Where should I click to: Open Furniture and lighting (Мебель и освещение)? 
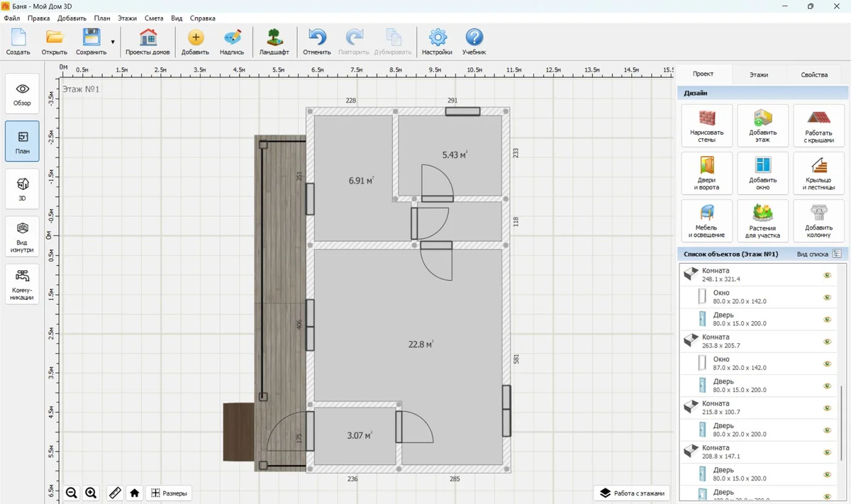tap(706, 220)
